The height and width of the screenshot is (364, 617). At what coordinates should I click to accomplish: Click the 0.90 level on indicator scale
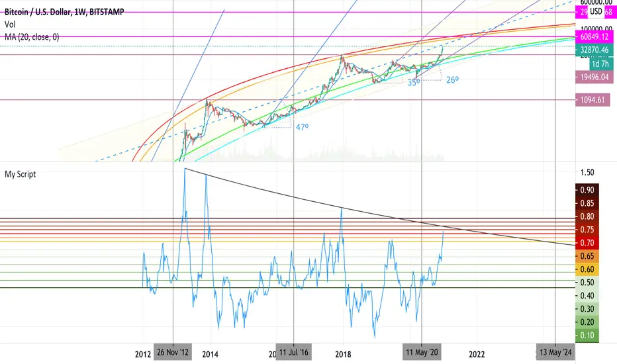click(587, 190)
